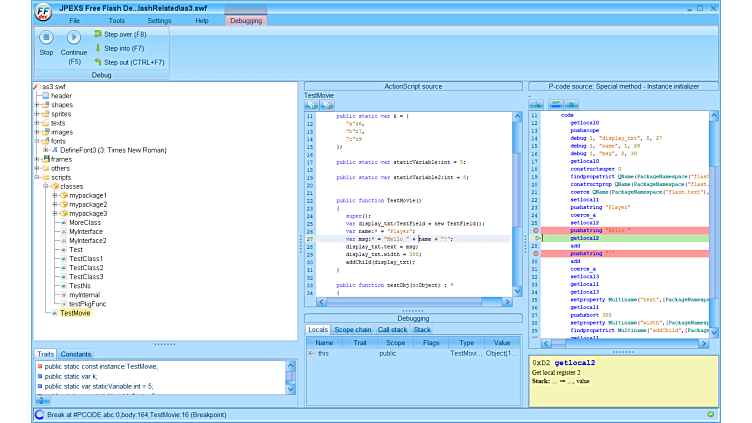Toggle breakpoint on pushstring "Hello " line

(536, 231)
